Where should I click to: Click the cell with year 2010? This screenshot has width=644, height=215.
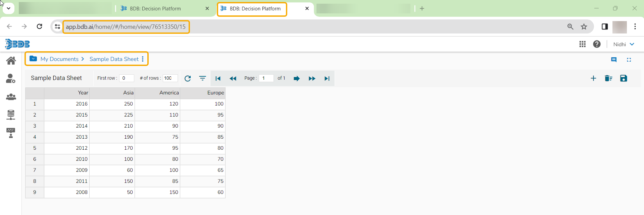pyautogui.click(x=67, y=159)
